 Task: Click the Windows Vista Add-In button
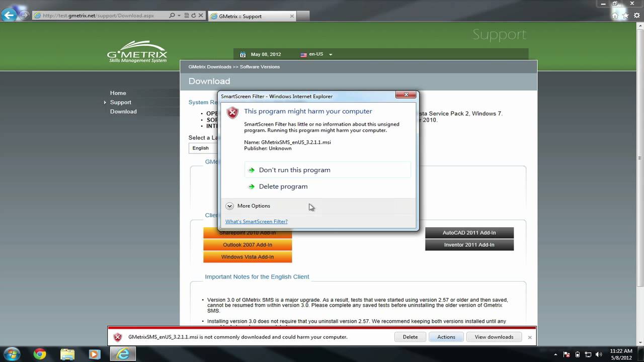(x=248, y=257)
